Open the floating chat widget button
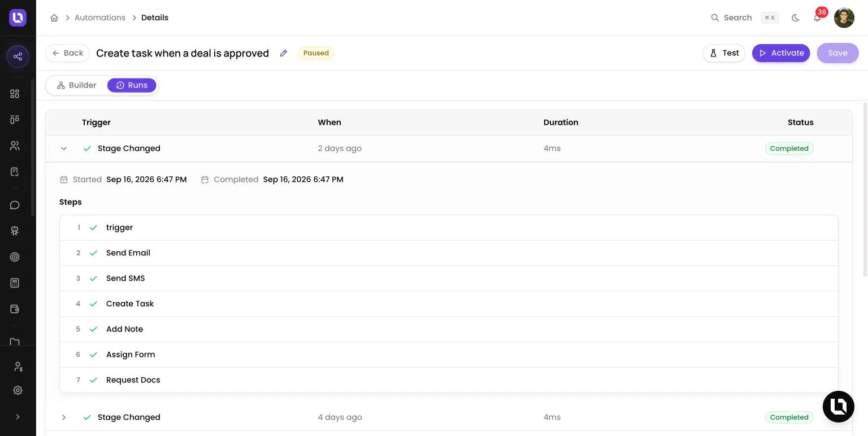 (x=838, y=407)
